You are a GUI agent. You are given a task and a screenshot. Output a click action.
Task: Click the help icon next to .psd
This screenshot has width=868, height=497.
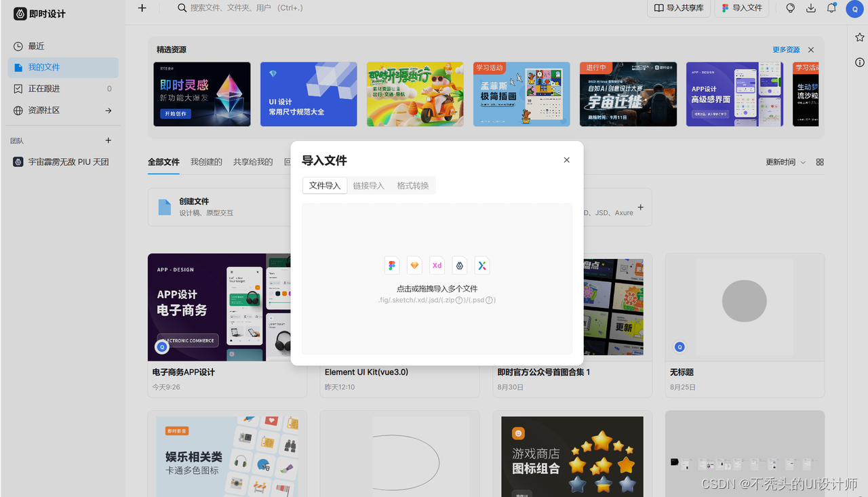tap(489, 300)
